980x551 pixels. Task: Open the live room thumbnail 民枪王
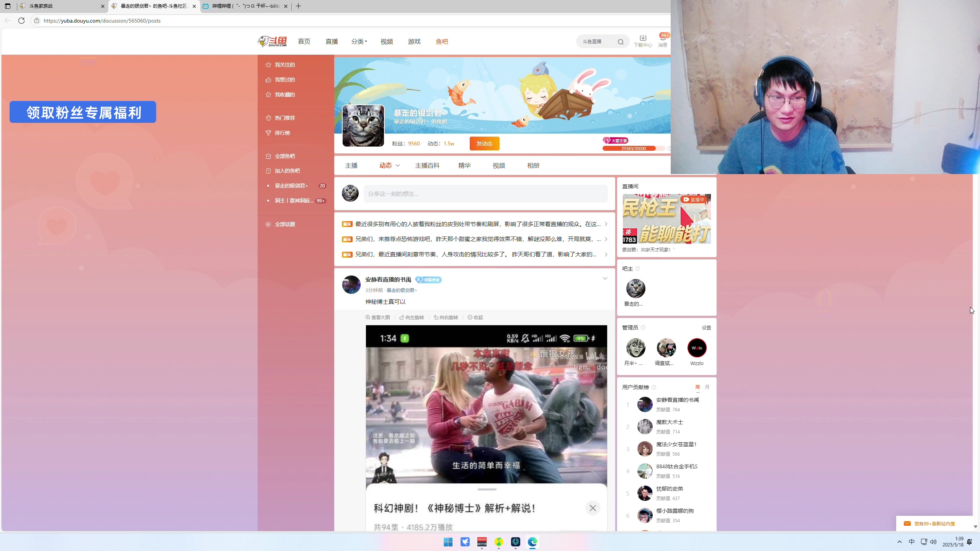[666, 219]
